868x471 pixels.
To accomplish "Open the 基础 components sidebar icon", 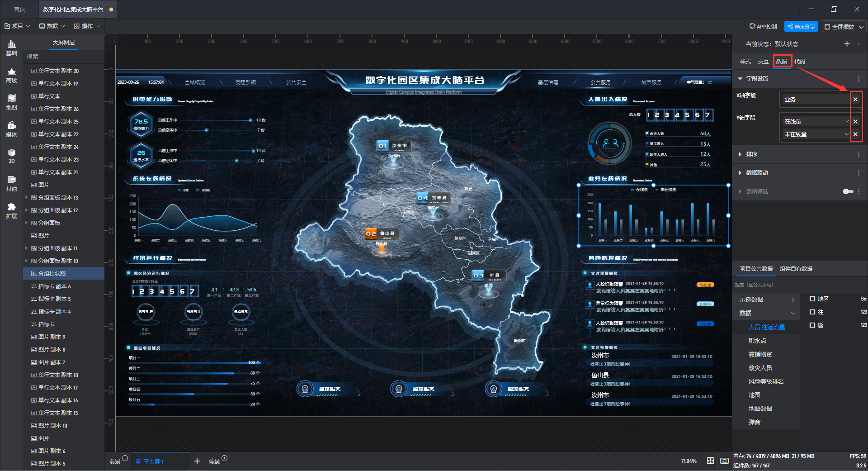I will tap(11, 48).
